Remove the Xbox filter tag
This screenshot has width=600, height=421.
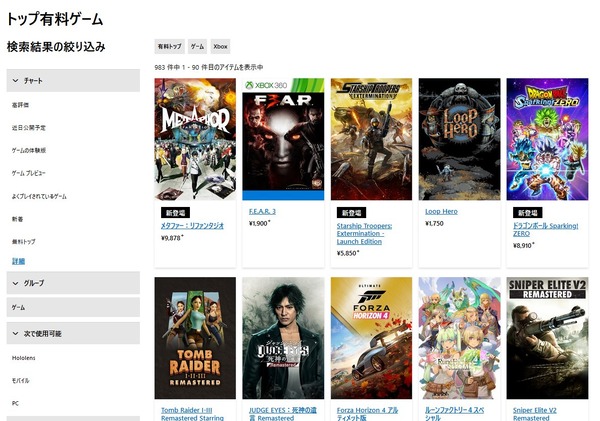click(220, 46)
